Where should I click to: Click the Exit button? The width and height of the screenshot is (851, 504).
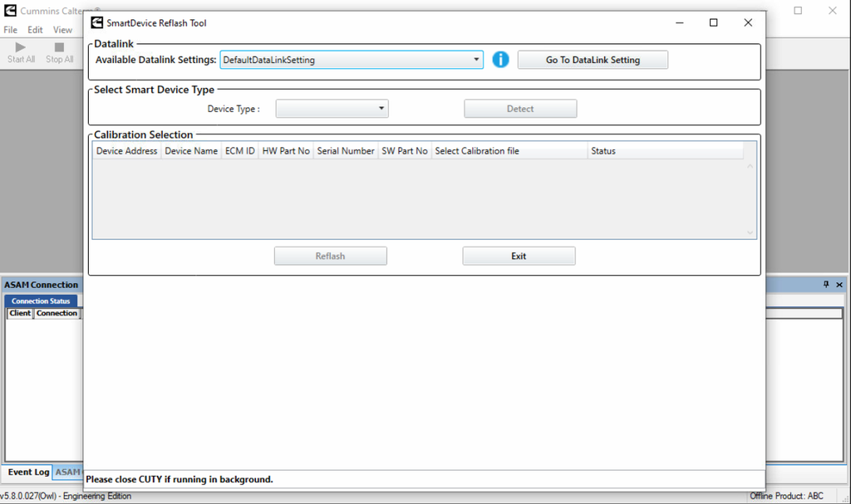pos(519,257)
